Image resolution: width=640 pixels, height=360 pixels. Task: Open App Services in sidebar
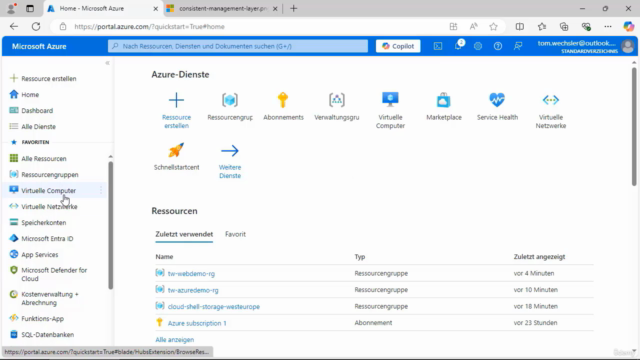(40, 255)
